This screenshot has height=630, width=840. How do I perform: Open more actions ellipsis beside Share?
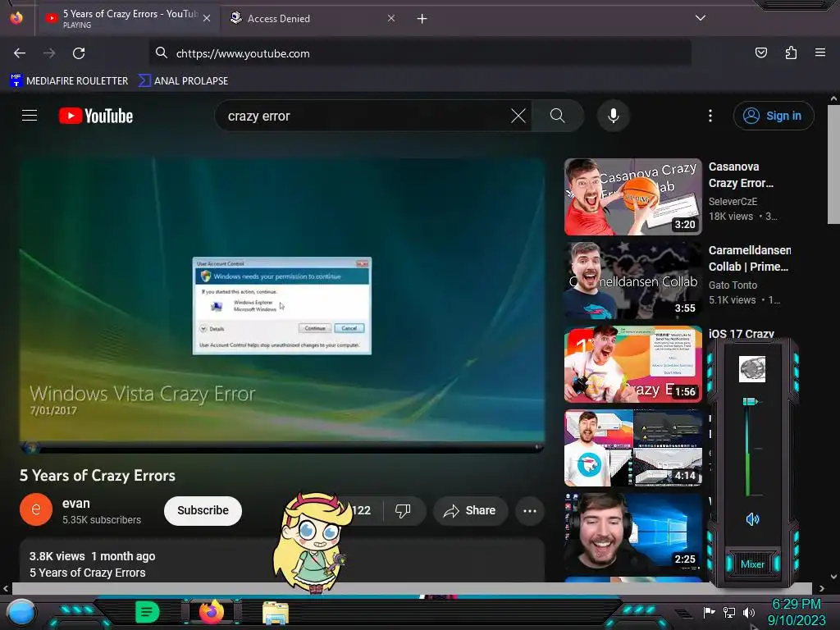coord(530,510)
